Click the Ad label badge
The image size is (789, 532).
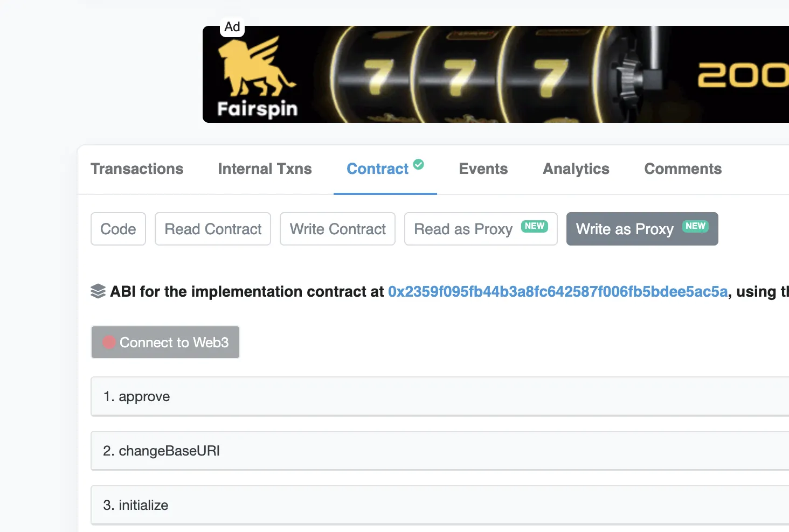tap(232, 27)
